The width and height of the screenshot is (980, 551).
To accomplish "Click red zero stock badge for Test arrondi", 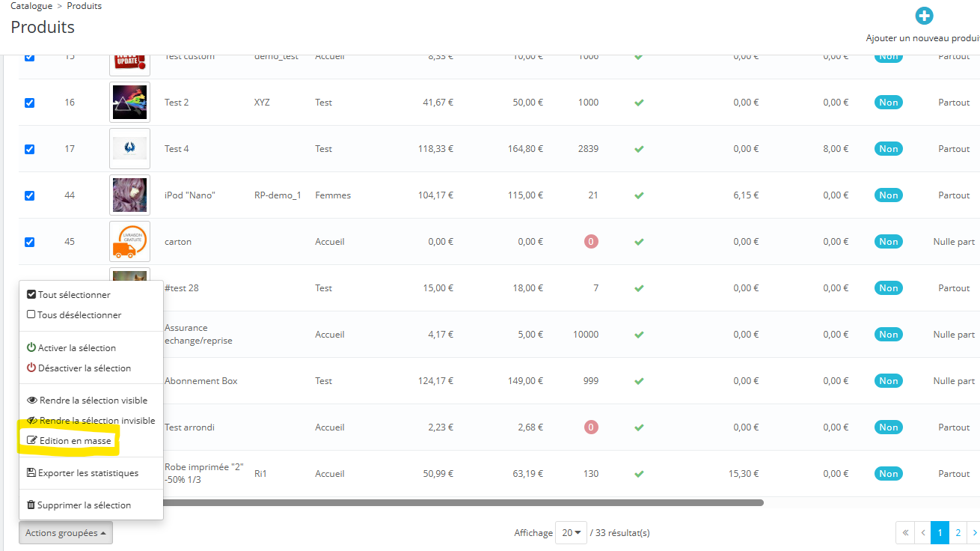I will (x=591, y=427).
